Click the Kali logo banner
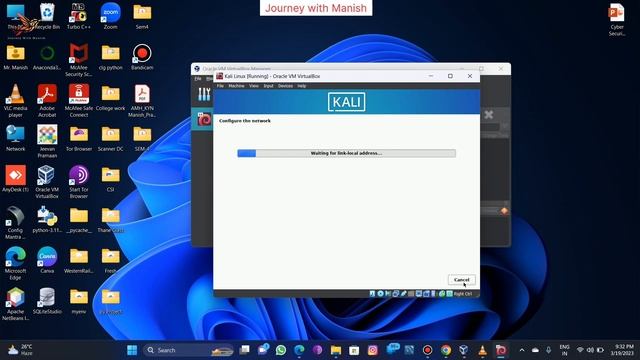Image resolution: width=640 pixels, height=360 pixels. click(x=347, y=102)
